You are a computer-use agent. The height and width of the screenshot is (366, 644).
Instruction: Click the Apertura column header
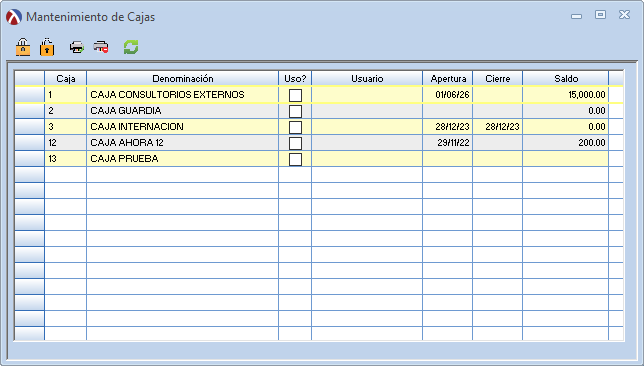click(448, 78)
